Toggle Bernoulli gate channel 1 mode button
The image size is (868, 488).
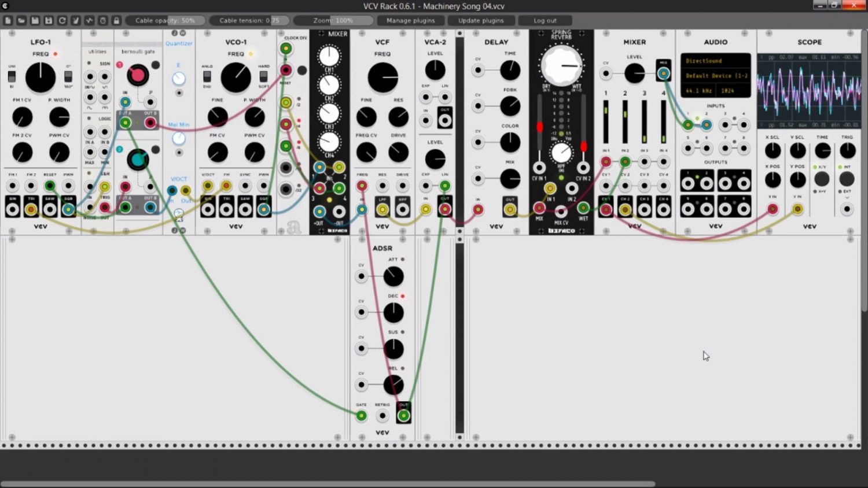(155, 65)
